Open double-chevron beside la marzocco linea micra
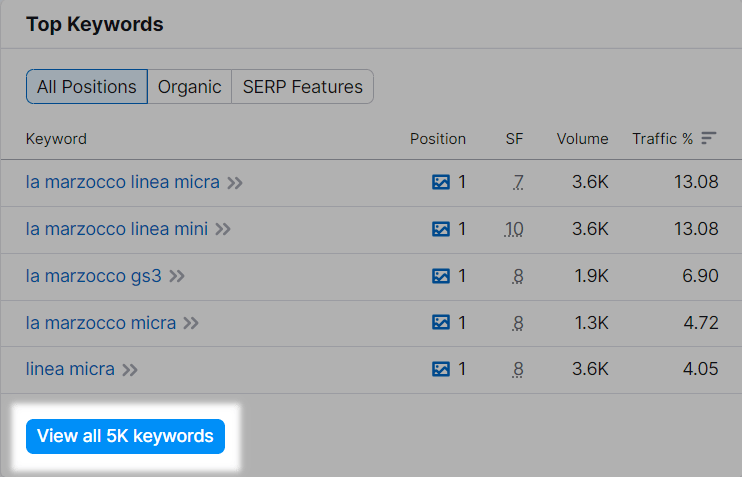This screenshot has width=742, height=477. (x=235, y=183)
